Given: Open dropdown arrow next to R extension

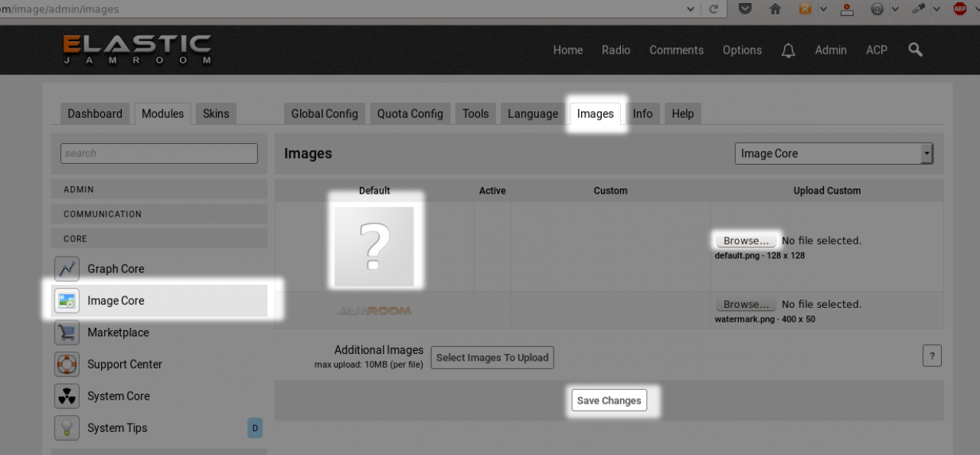Looking at the screenshot, I should click(824, 9).
